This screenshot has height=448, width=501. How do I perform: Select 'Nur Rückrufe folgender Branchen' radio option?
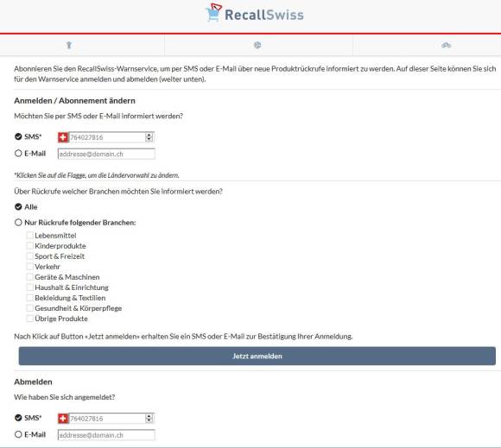click(18, 222)
